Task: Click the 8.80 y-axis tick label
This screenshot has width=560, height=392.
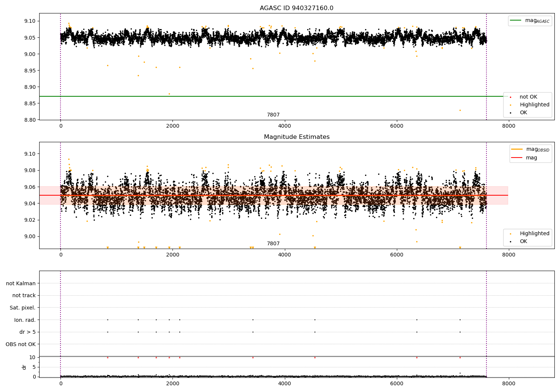Action: pyautogui.click(x=29, y=120)
